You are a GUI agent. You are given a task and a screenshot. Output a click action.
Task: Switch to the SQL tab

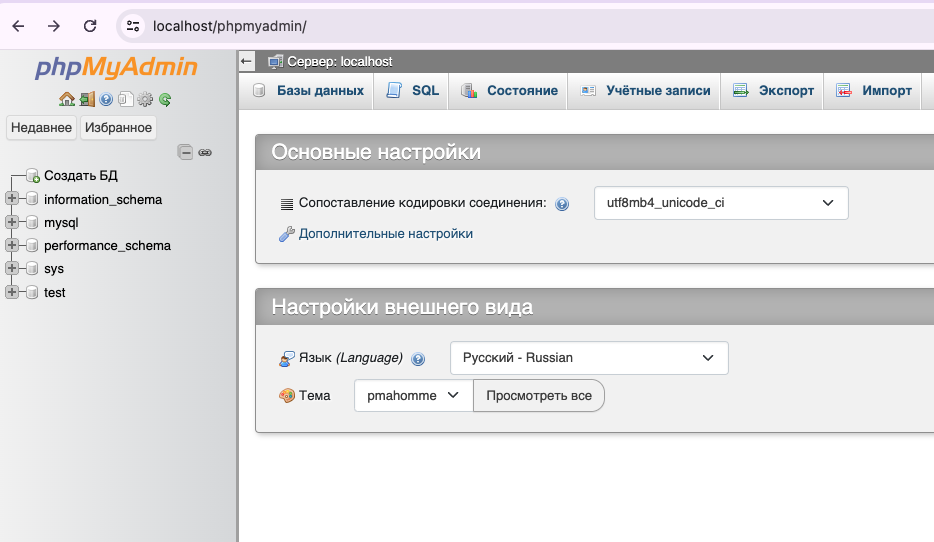[411, 91]
